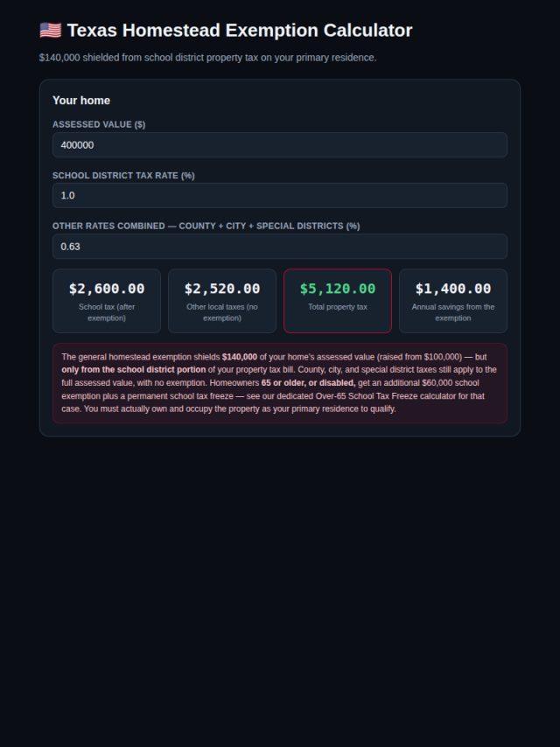Click the US flag icon in title
The height and width of the screenshot is (747, 560).
[51, 30]
